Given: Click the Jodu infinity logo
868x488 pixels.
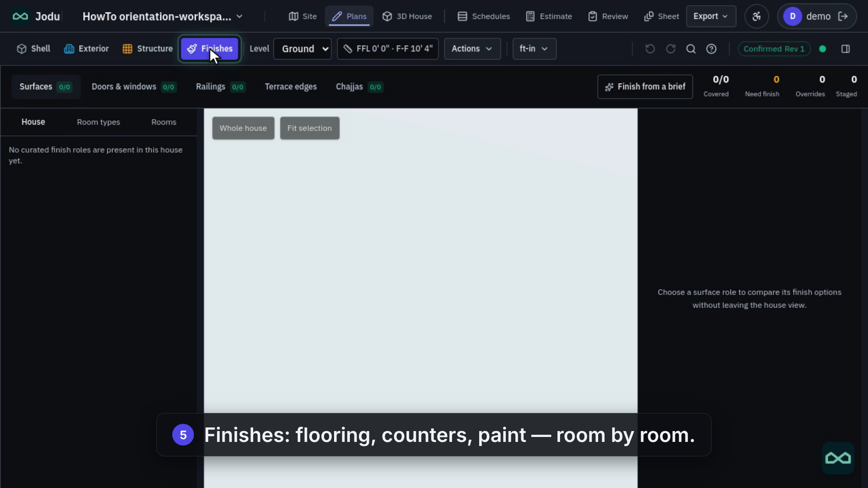Looking at the screenshot, I should coord(20,16).
